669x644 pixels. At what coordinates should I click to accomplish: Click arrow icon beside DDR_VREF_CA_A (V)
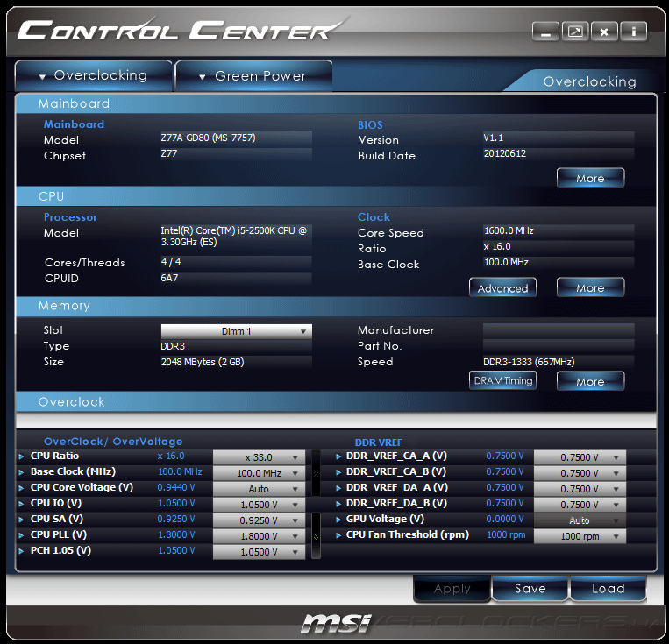coord(338,456)
